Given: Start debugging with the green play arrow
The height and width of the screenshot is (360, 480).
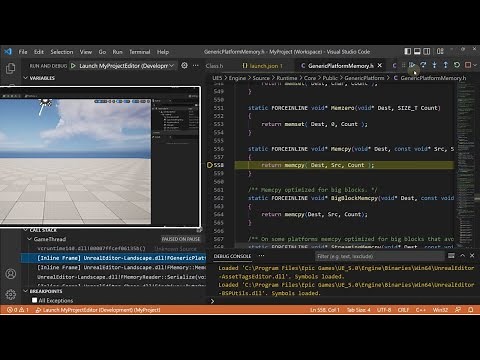Looking at the screenshot, I should 73,66.
